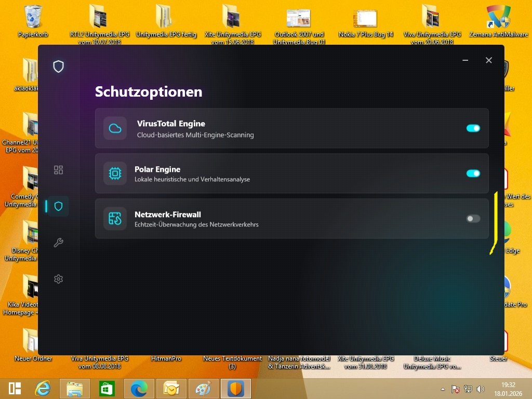
Task: Click 'Cloud-basiertes Multi-Engine-Scanning' description
Action: (195, 135)
